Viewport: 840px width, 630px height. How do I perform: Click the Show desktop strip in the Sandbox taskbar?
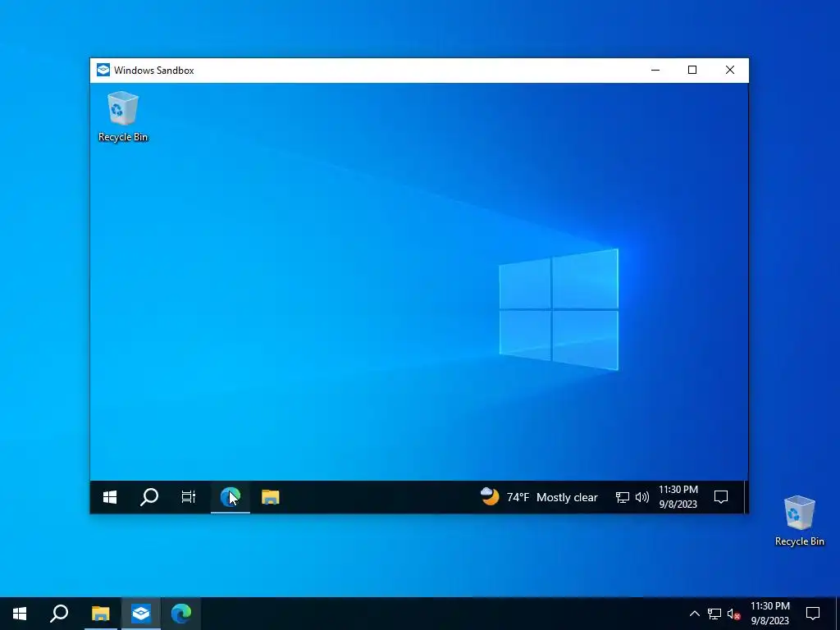pyautogui.click(x=745, y=497)
